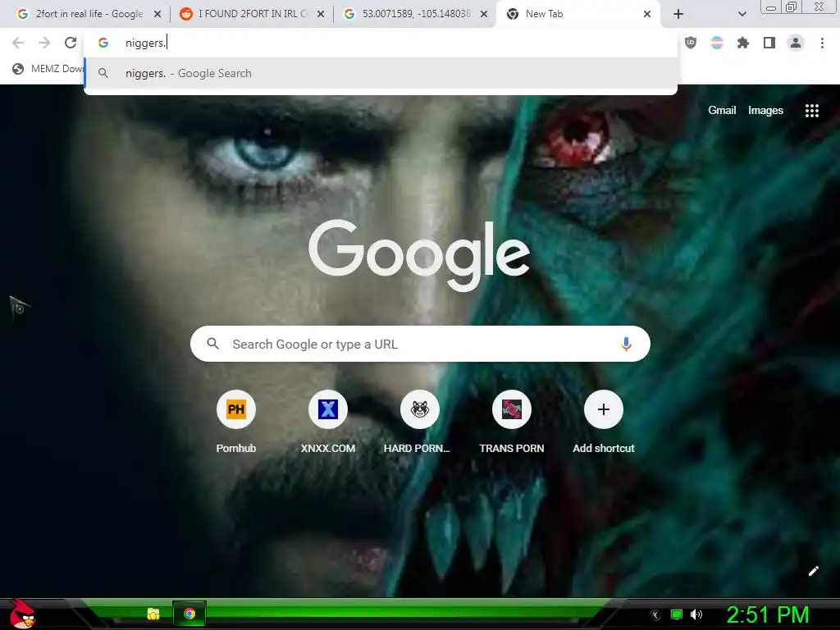Open the pink-arrows shortcut tile
840x630 pixels.
click(512, 421)
